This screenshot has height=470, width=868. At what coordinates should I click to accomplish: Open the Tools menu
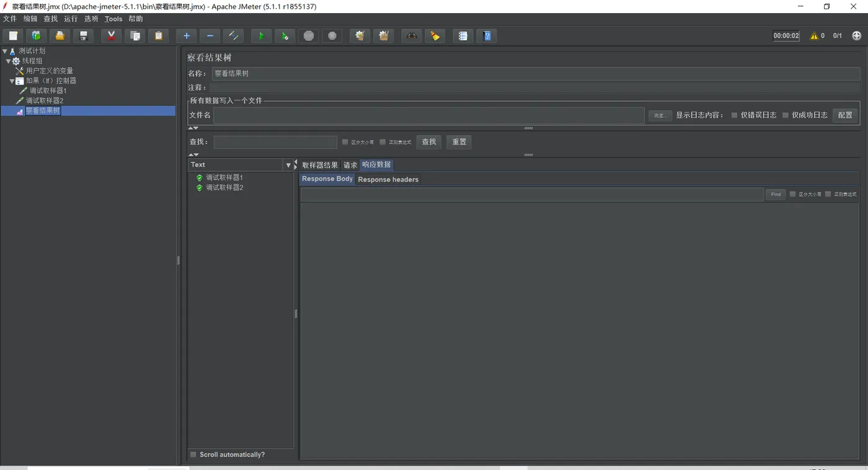(x=113, y=19)
